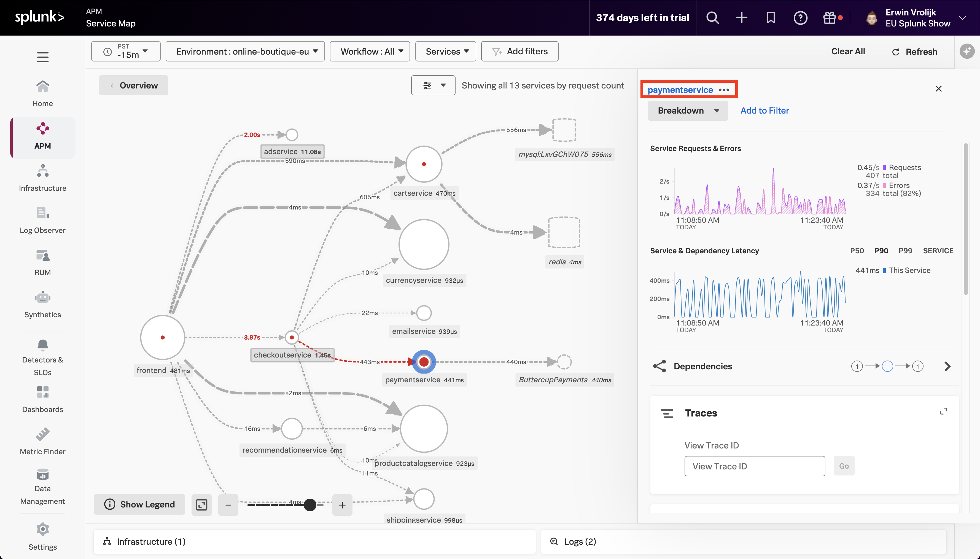Switch latency view to SERVICE
The width and height of the screenshot is (980, 559).
tap(938, 251)
